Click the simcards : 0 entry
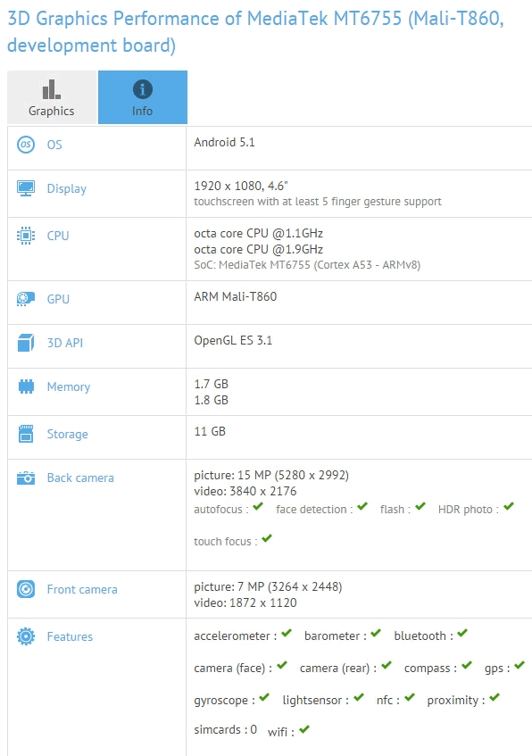This screenshot has height=756, width=532. tap(225, 729)
